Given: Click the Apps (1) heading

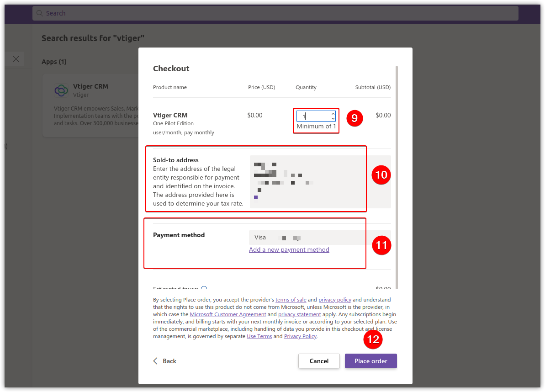Looking at the screenshot, I should (54, 62).
